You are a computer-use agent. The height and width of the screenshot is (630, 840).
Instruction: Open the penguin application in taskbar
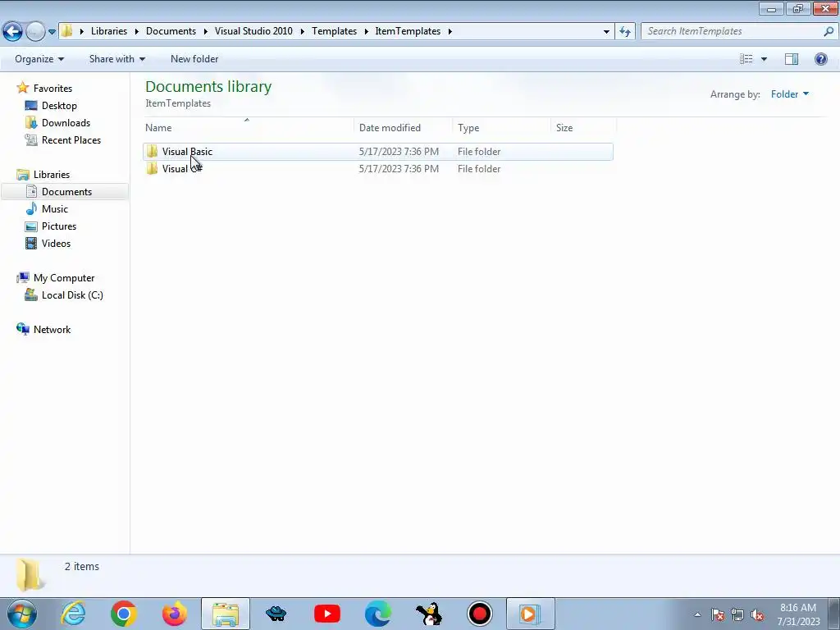click(428, 614)
